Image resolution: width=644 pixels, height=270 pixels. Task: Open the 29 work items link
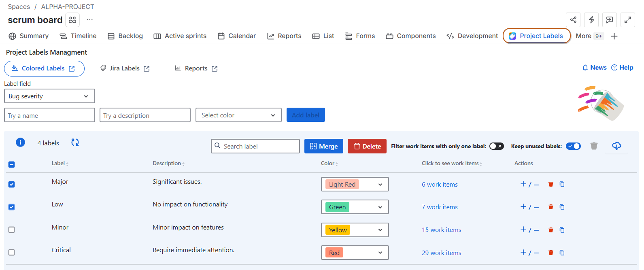click(x=441, y=253)
